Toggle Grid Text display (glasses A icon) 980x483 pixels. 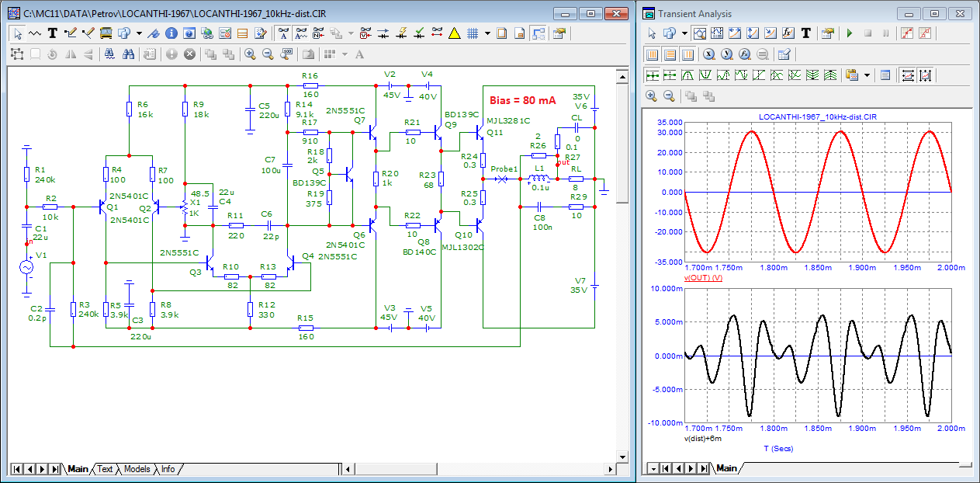tap(283, 33)
